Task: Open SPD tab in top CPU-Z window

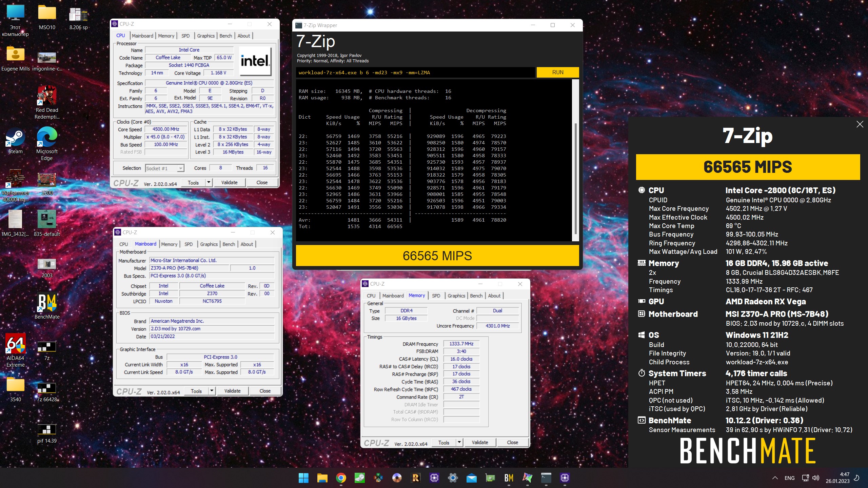Action: click(185, 36)
